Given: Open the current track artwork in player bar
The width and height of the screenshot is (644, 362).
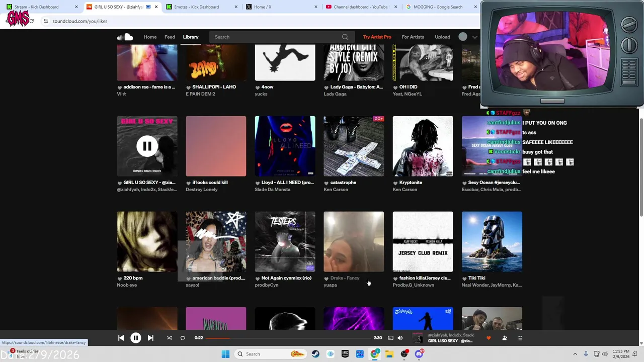Looking at the screenshot, I should (x=418, y=338).
